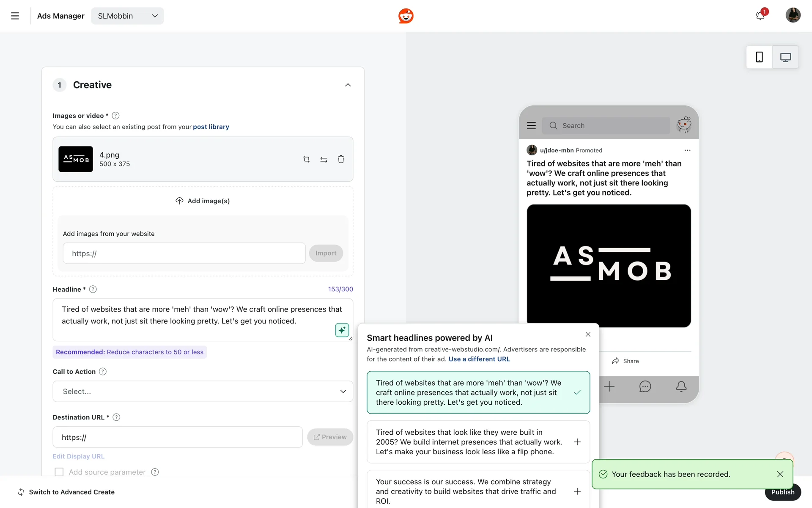Enable Add source parameter checkbox

tap(59, 472)
